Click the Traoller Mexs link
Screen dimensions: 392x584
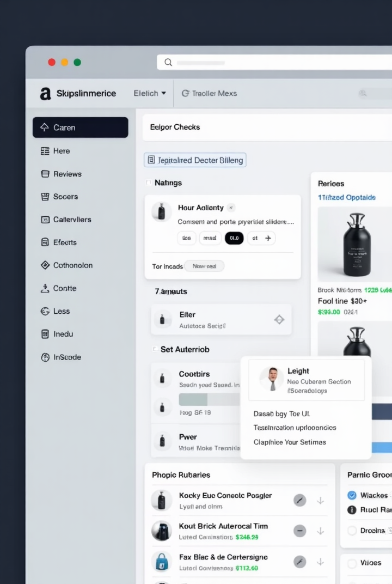click(215, 93)
